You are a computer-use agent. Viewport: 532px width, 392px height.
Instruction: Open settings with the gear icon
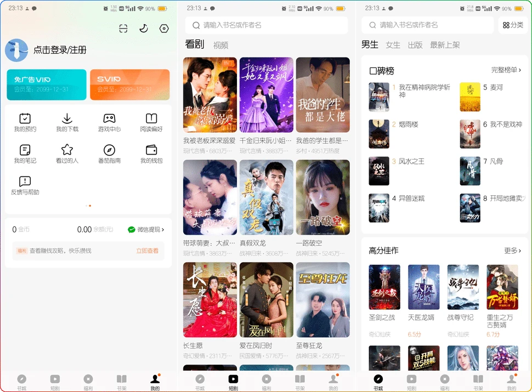click(x=164, y=29)
